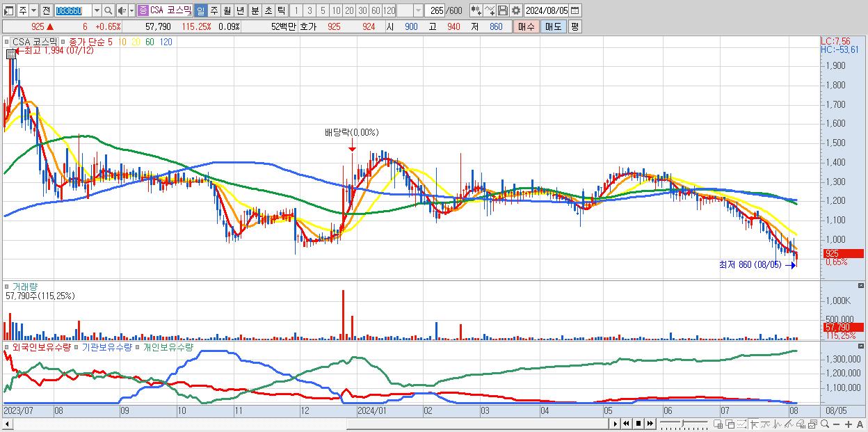Click the minus zoom-out icon at bottom
Screen dimensions: 868x432
[836, 424]
